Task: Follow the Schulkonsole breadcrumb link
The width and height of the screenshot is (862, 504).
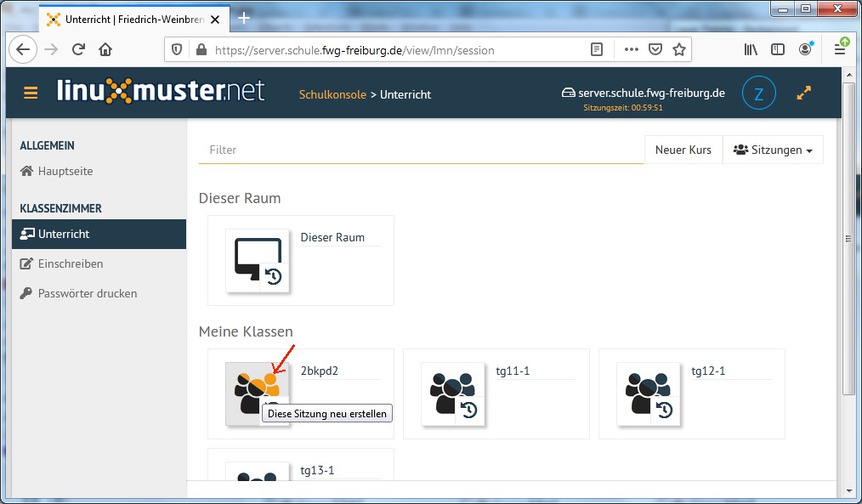Action: [332, 94]
